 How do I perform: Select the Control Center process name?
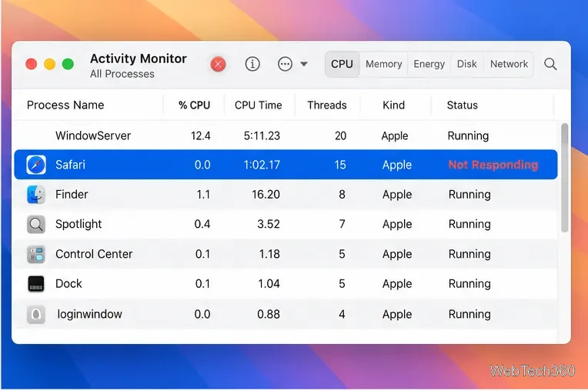pyautogui.click(x=94, y=254)
